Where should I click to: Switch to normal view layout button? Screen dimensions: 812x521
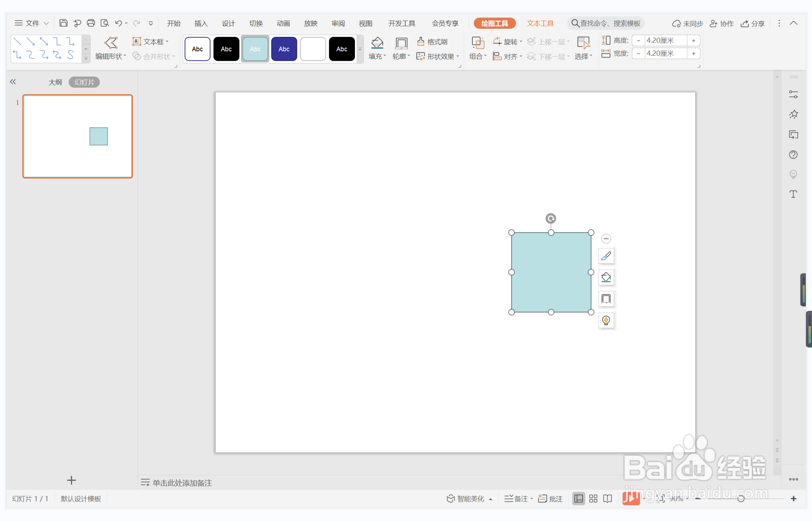click(578, 498)
